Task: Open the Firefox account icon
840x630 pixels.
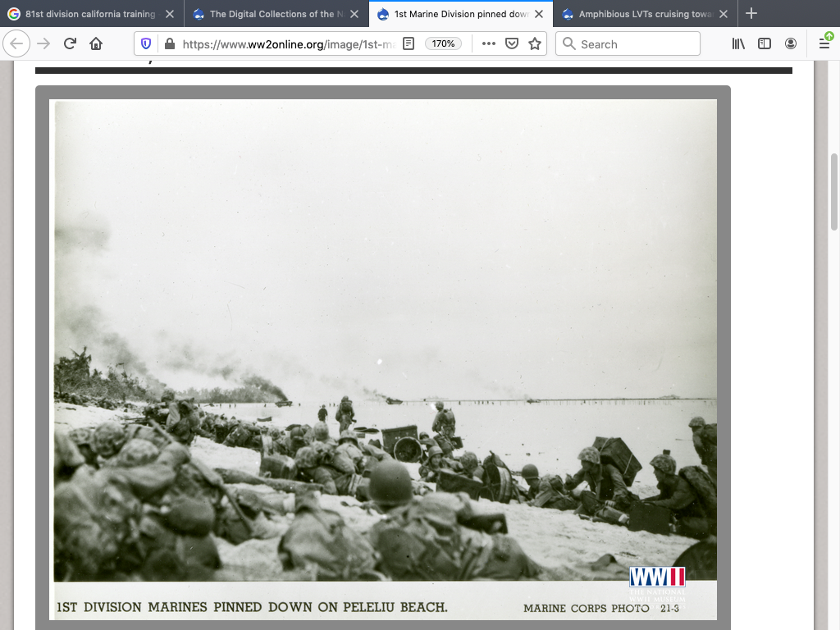Action: [x=791, y=44]
